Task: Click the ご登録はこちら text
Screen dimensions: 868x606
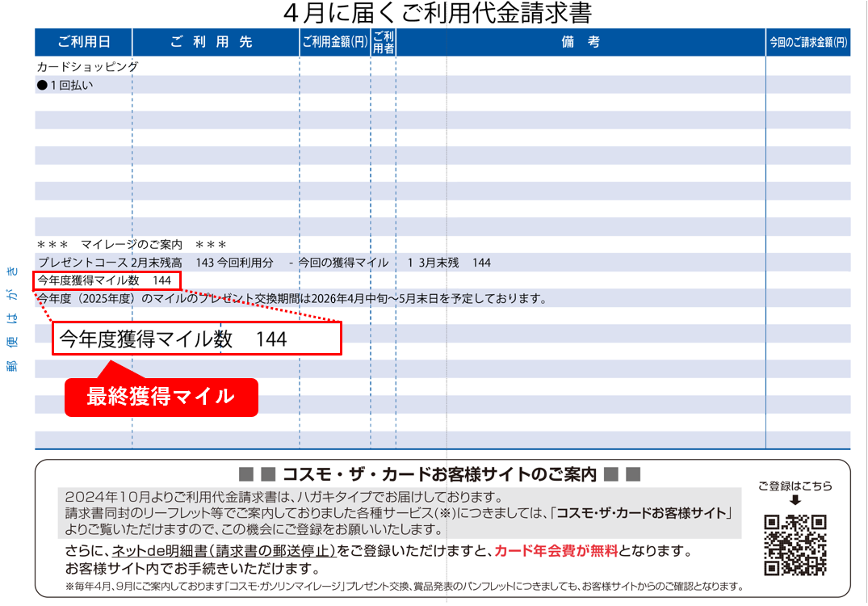Action: (795, 486)
